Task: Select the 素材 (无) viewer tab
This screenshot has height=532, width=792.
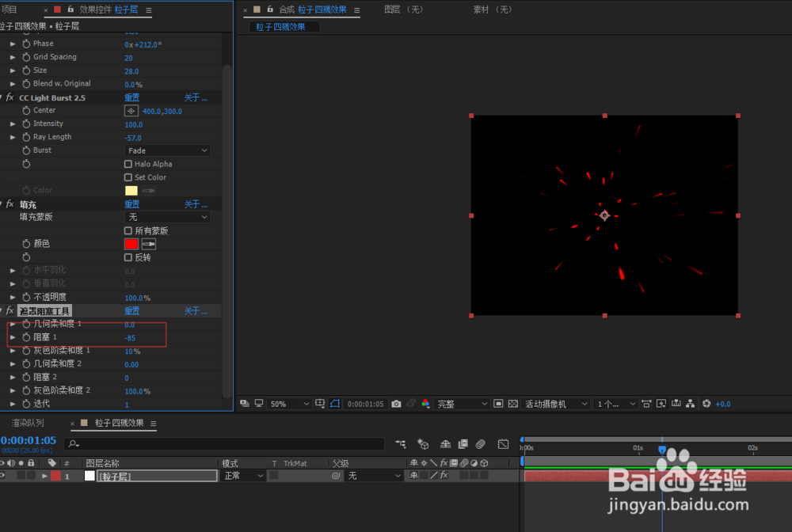Action: [493, 9]
